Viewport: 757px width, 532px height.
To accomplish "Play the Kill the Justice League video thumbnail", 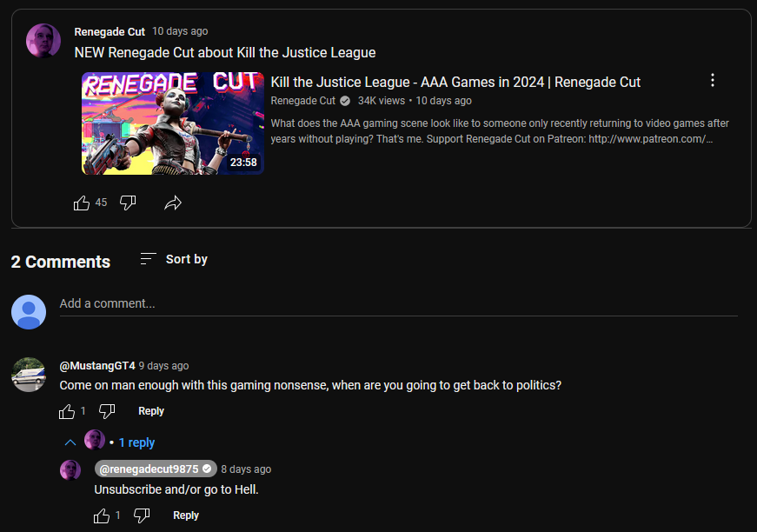I will point(173,123).
